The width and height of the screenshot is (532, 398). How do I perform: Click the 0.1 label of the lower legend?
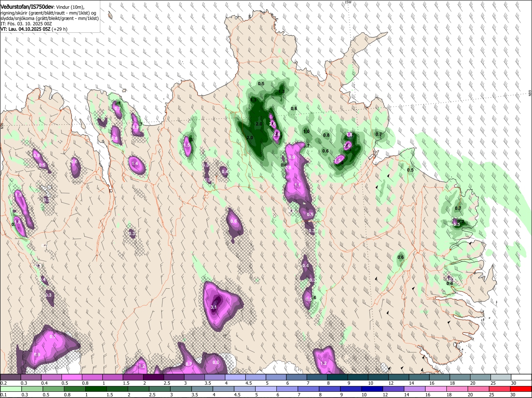3,395
